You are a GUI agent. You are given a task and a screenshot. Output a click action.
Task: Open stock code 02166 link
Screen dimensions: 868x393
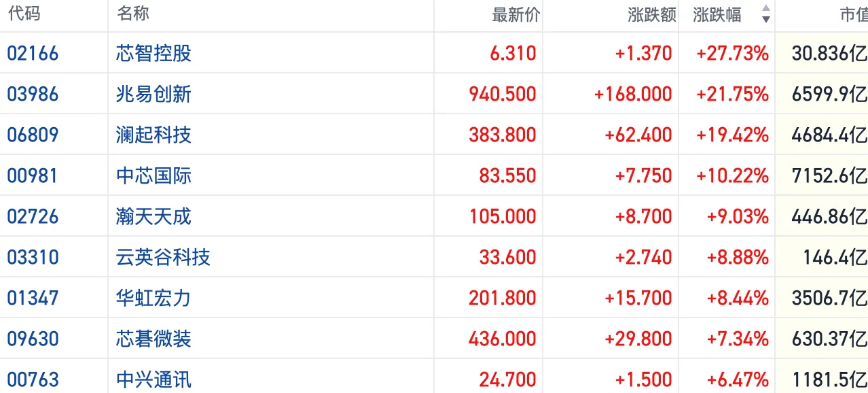pyautogui.click(x=33, y=53)
